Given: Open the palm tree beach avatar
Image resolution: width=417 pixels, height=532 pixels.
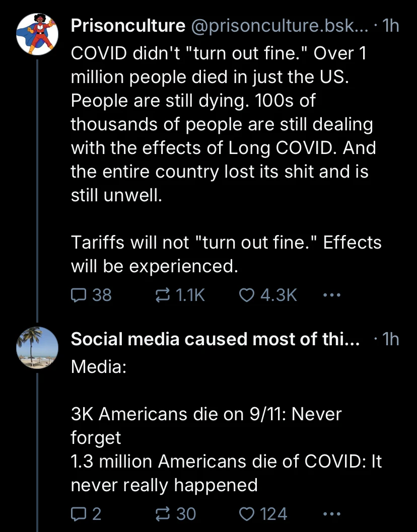Looking at the screenshot, I should 38,347.
